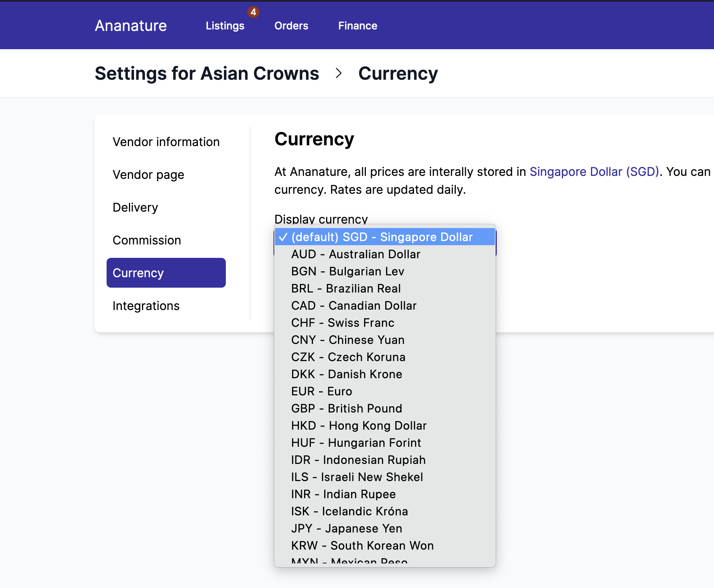Open the Listings menu
Viewport: 714px width, 588px height.
(225, 26)
